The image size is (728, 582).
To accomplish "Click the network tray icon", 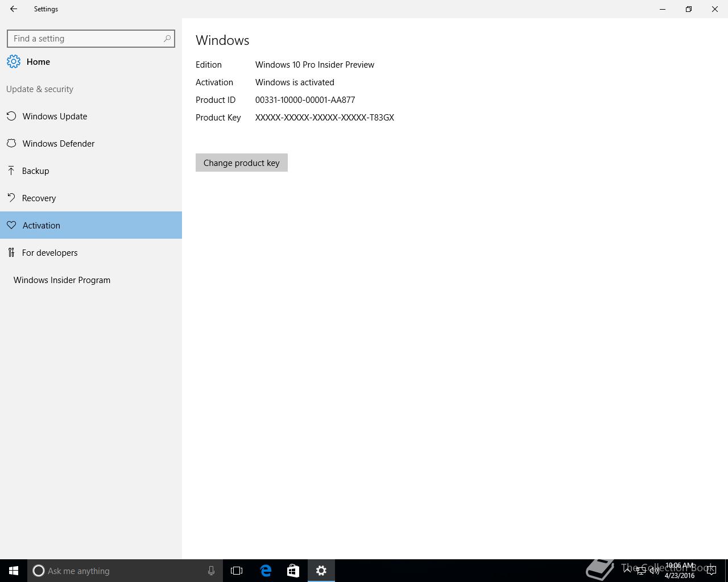I will (x=640, y=571).
